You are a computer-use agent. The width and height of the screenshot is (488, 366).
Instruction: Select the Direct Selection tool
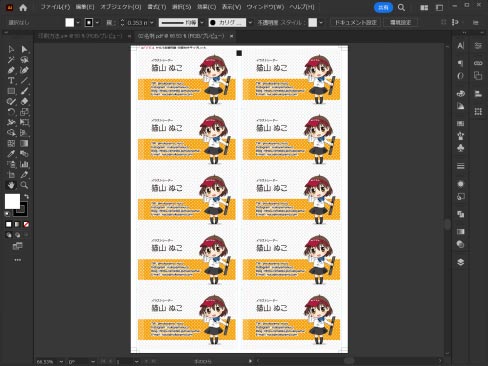(24, 49)
